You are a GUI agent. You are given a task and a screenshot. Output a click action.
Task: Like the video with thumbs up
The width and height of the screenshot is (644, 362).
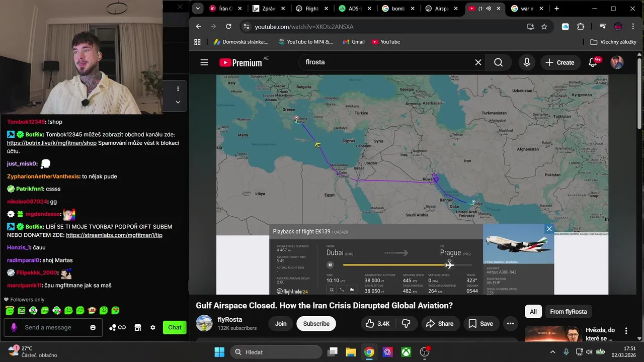tap(377, 324)
